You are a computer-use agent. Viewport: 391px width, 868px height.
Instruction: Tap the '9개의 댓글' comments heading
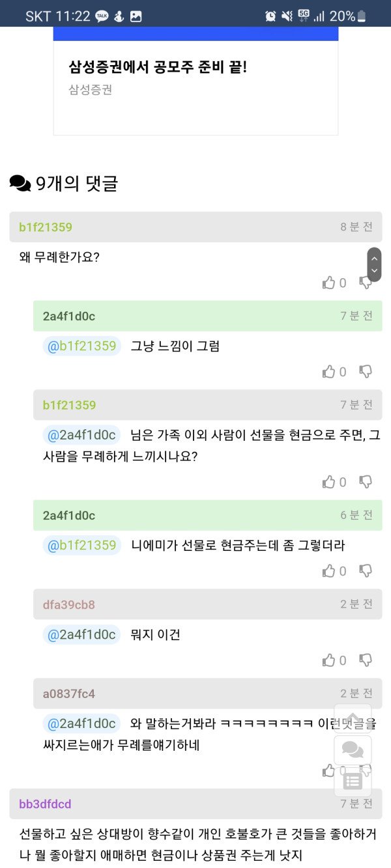[77, 184]
